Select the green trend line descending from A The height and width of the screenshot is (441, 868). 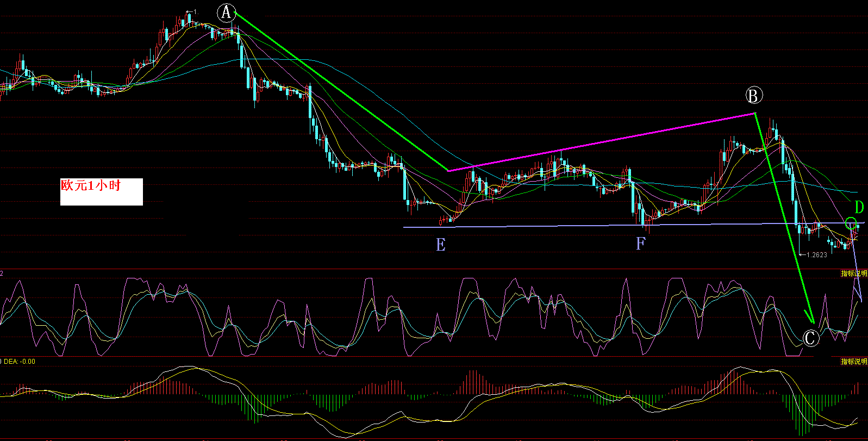point(341,91)
